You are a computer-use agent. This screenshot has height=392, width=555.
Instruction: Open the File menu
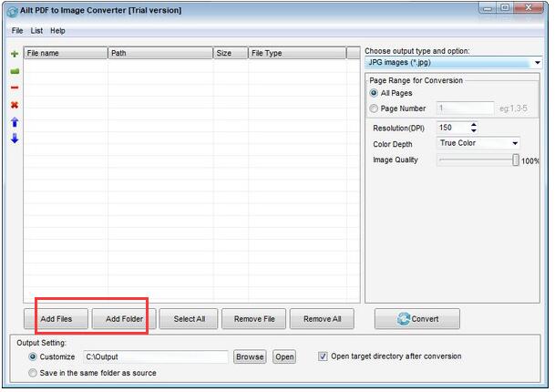[17, 31]
